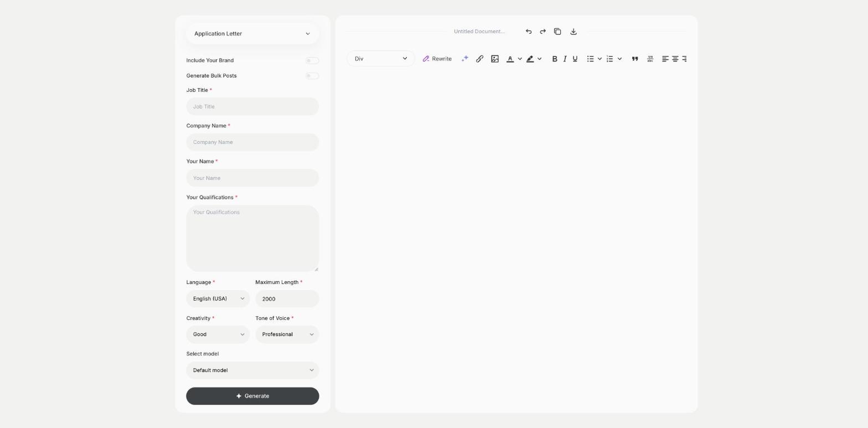
Task: Click the AI sparkle icon beside Rewrite
Action: pyautogui.click(x=465, y=59)
